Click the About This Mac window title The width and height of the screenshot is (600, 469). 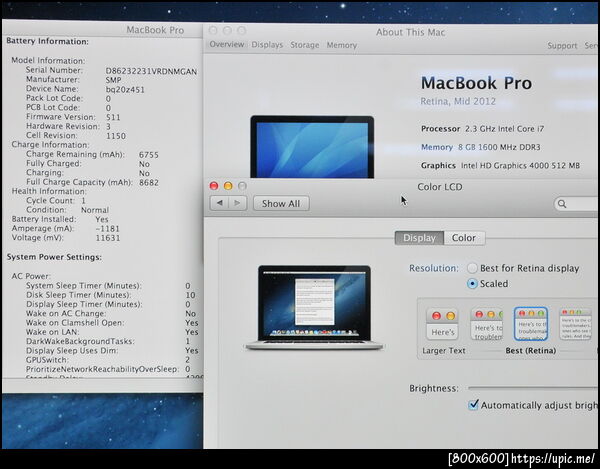click(410, 32)
